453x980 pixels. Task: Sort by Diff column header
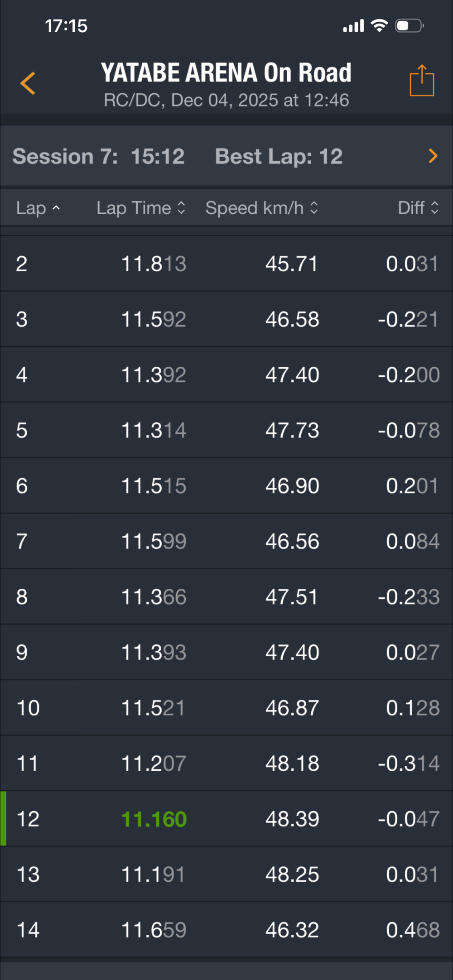418,208
